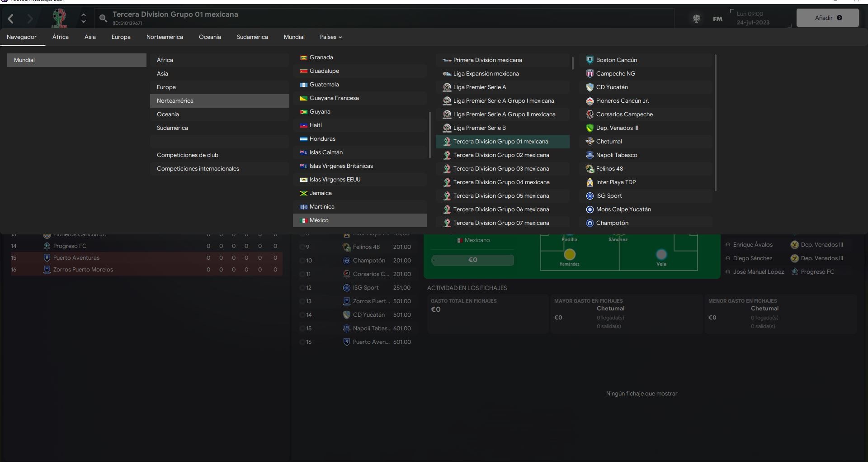
Task: Click the Jamaica flag icon
Action: (x=304, y=193)
